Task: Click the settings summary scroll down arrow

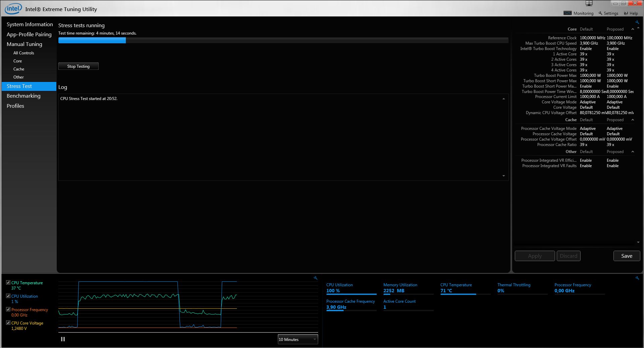Action: (x=638, y=242)
